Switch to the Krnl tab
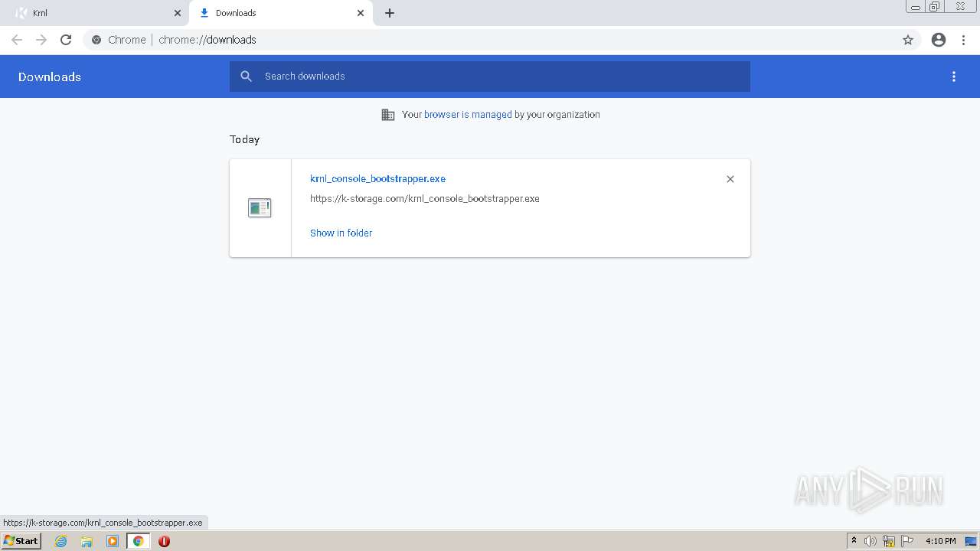Screen dimensions: 980x551 point(96,13)
